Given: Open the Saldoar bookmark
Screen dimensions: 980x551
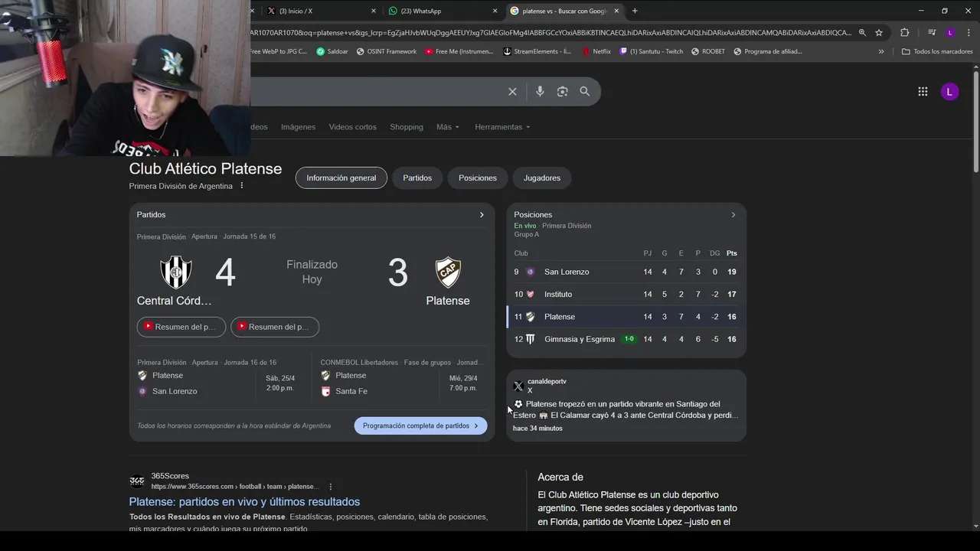Looking at the screenshot, I should (x=332, y=51).
